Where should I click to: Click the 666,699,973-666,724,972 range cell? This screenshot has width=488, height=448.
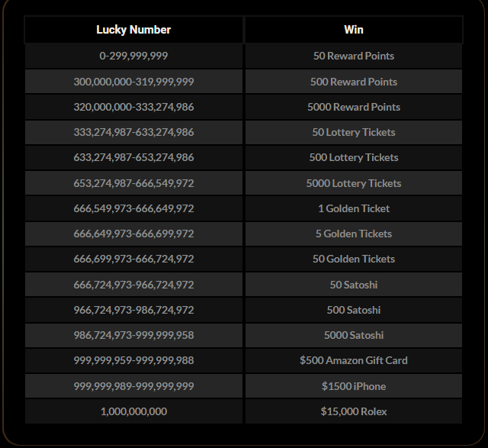click(x=133, y=259)
